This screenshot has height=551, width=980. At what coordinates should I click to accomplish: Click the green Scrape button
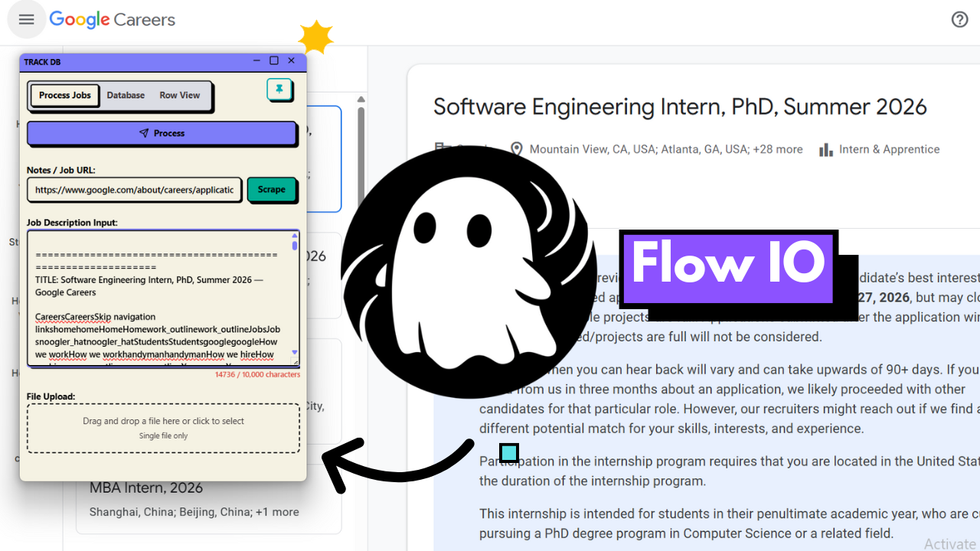(271, 190)
